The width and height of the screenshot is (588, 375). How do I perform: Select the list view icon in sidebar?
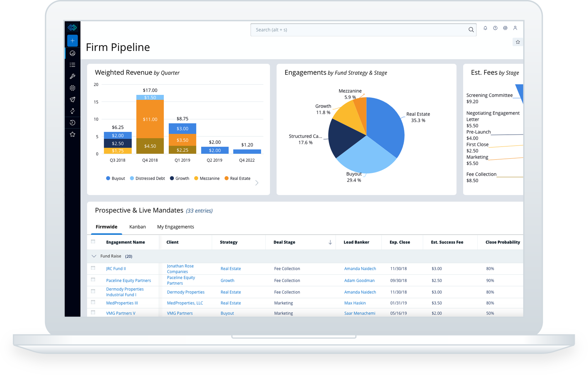[x=73, y=65]
